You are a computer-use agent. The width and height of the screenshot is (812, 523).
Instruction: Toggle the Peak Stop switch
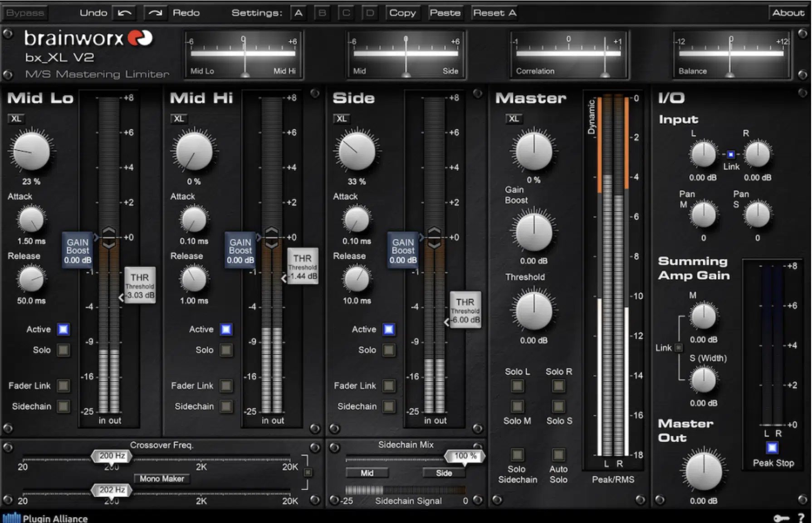(x=772, y=448)
